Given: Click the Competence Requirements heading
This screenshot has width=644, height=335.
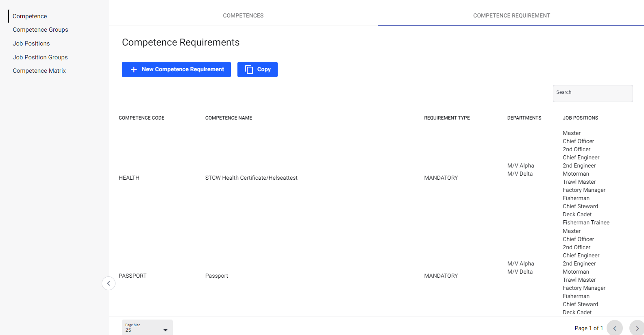Looking at the screenshot, I should pos(181,42).
